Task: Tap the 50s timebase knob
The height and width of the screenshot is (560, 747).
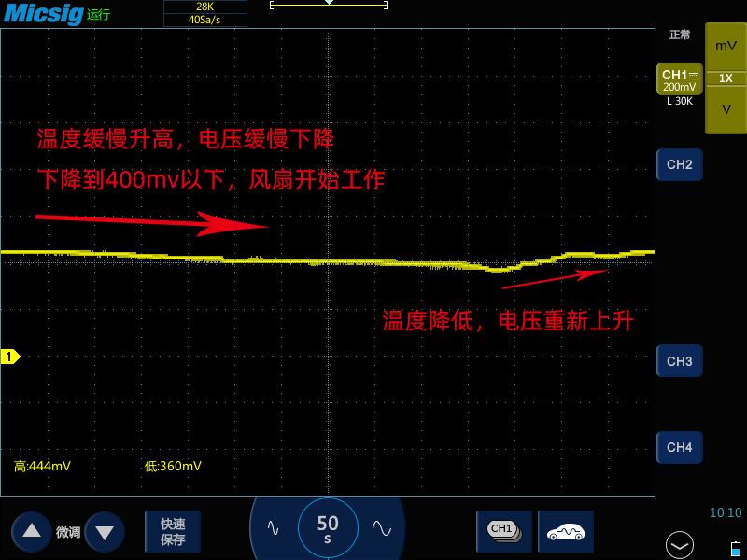Action: 327,525
